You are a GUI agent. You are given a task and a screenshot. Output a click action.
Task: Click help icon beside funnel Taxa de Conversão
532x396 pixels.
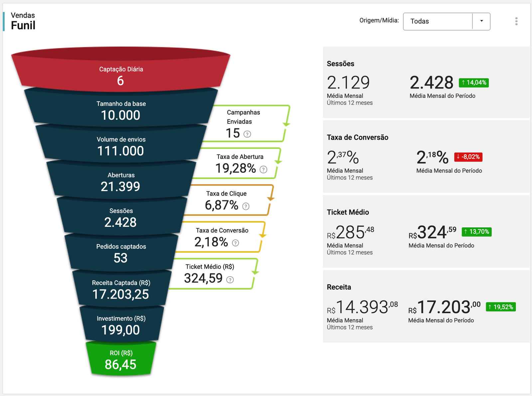tap(235, 243)
